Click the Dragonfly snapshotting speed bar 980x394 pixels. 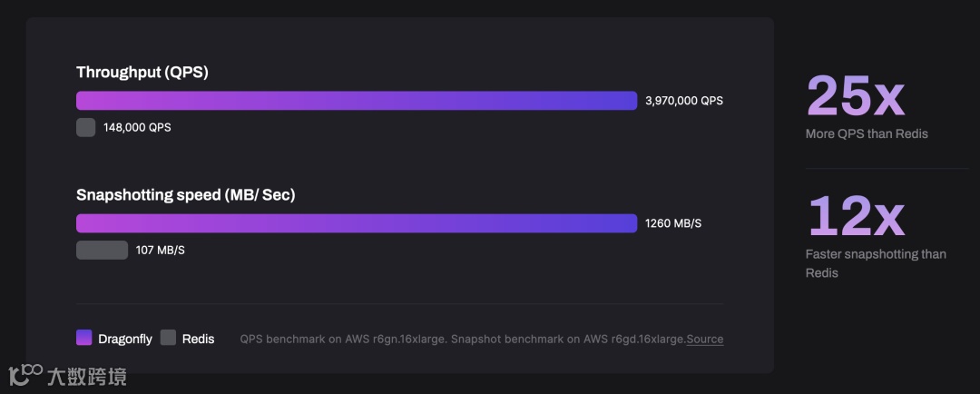(x=357, y=223)
